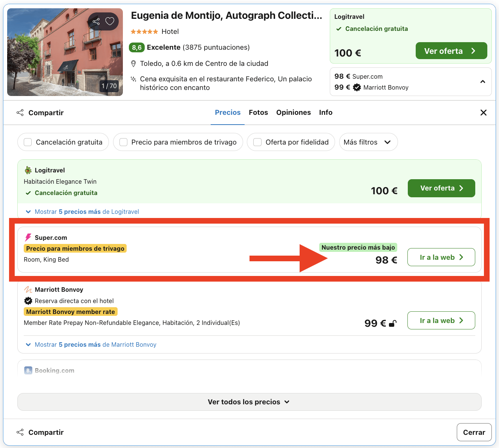This screenshot has height=448, width=499.
Task: Check the Oferta por fidelidad filter
Action: (257, 142)
